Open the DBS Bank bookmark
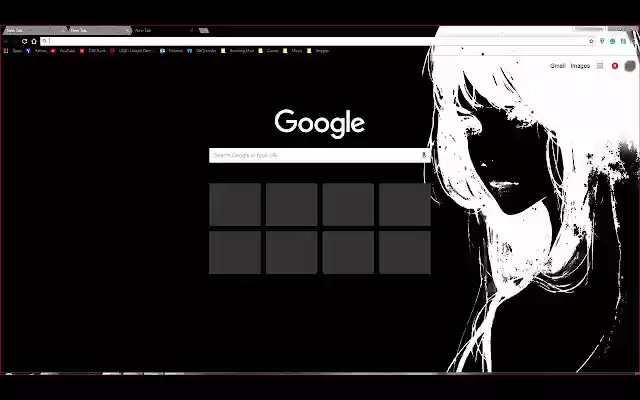The height and width of the screenshot is (400, 640). [x=93, y=51]
